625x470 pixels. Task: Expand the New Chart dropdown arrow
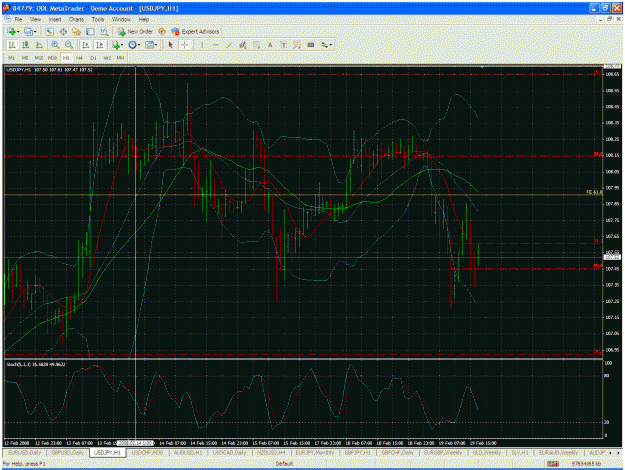[x=18, y=31]
